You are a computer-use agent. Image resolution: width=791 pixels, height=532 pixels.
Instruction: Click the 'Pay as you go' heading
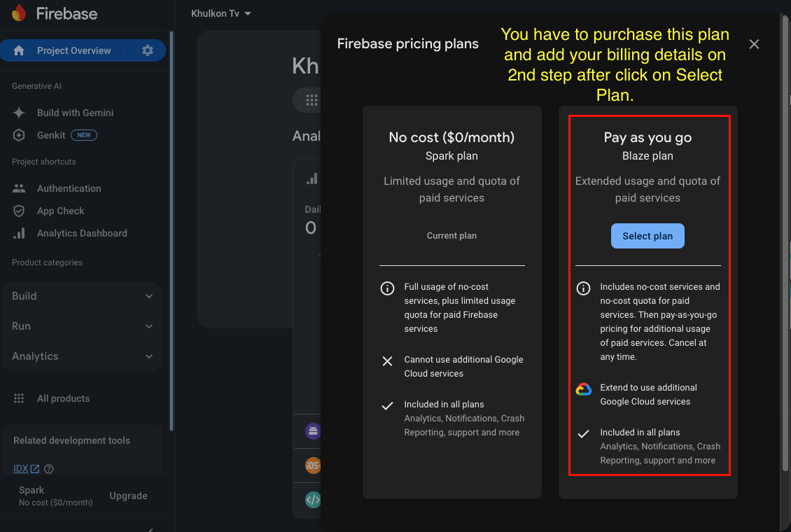tap(647, 138)
